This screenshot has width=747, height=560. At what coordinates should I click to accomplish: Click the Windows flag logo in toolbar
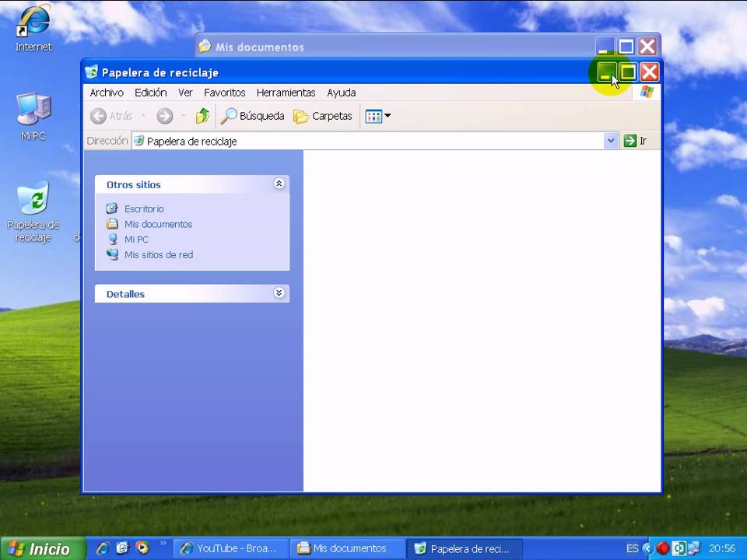tap(647, 92)
